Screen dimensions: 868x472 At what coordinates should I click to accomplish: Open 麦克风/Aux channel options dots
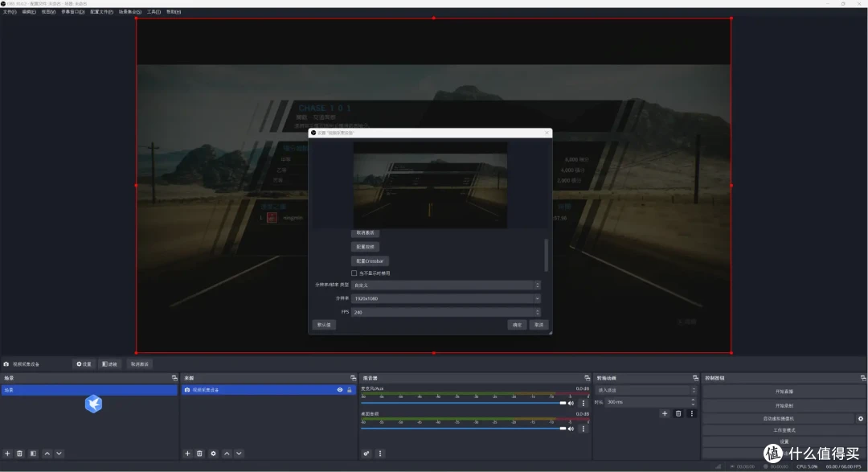click(583, 404)
